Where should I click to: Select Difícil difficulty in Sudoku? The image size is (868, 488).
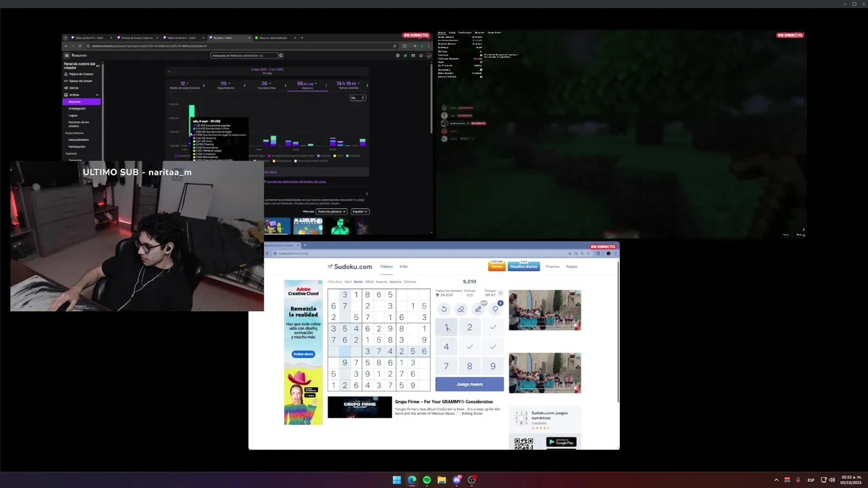pos(370,281)
